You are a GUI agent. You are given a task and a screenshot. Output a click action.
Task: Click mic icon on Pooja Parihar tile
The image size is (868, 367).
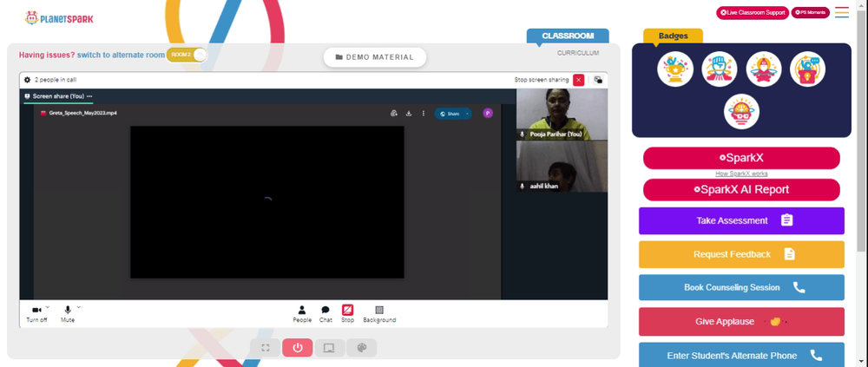pos(522,134)
